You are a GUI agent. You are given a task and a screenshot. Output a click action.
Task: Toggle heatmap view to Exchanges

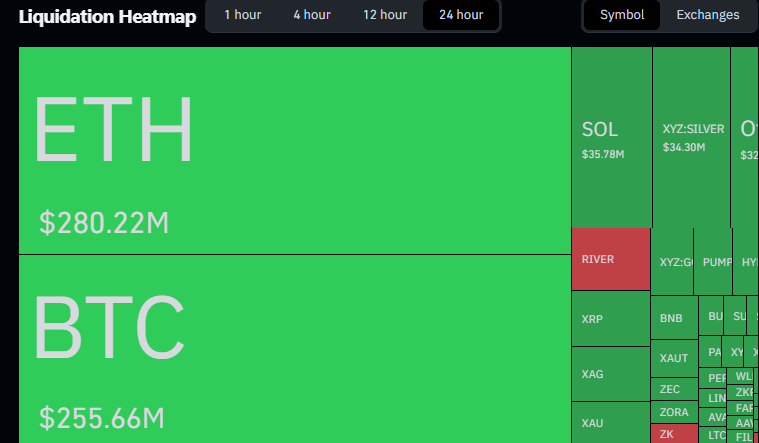pyautogui.click(x=707, y=15)
